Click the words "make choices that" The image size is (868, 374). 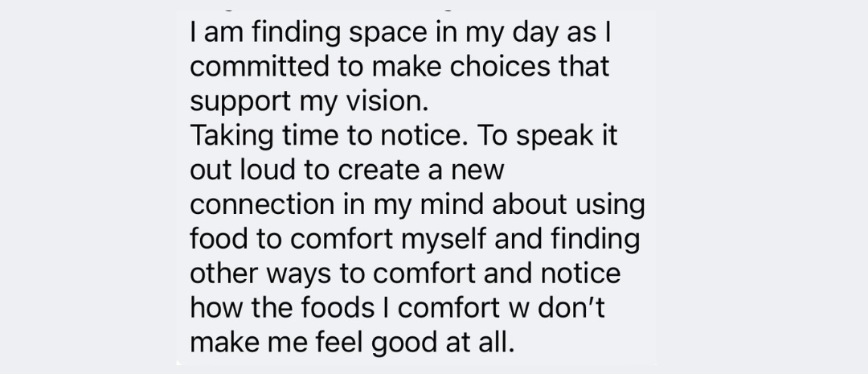(x=490, y=67)
